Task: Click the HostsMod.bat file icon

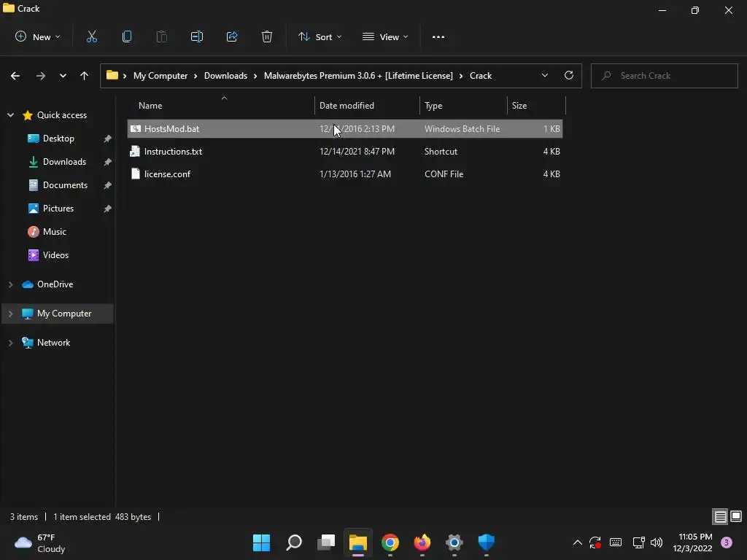Action: [135, 128]
